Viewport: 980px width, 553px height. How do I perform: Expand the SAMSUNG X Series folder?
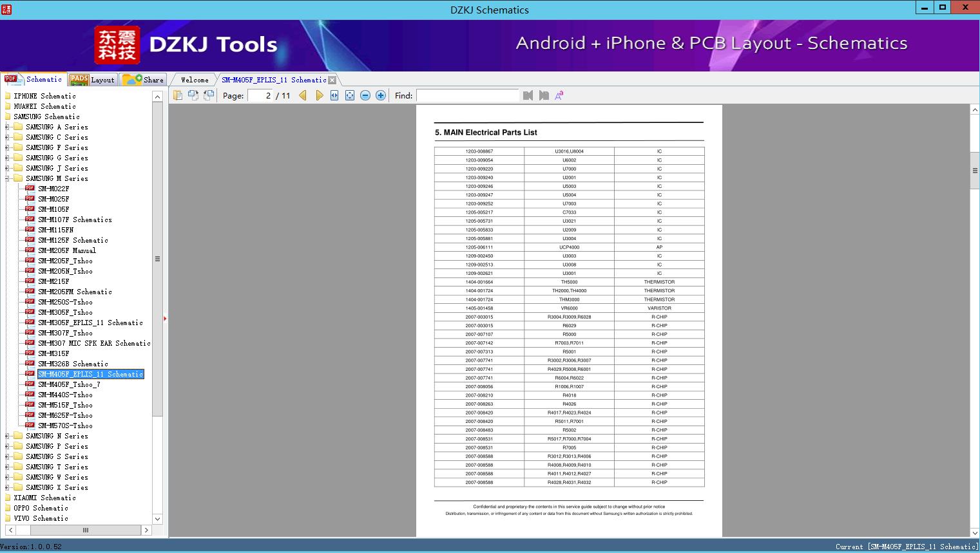pyautogui.click(x=7, y=487)
